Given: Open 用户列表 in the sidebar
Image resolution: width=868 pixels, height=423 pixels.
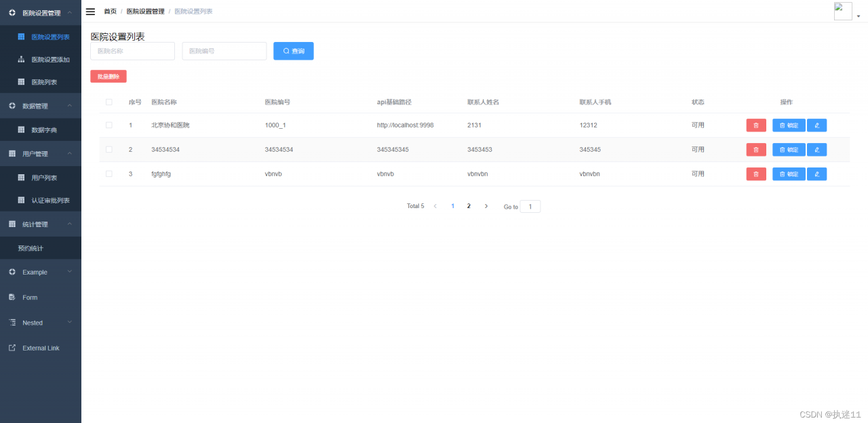Looking at the screenshot, I should tap(41, 178).
